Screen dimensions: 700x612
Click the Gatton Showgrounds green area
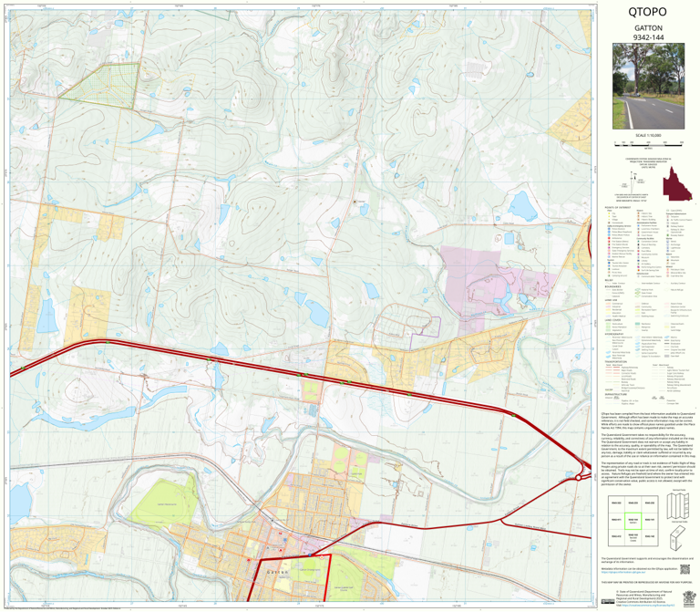point(308,571)
